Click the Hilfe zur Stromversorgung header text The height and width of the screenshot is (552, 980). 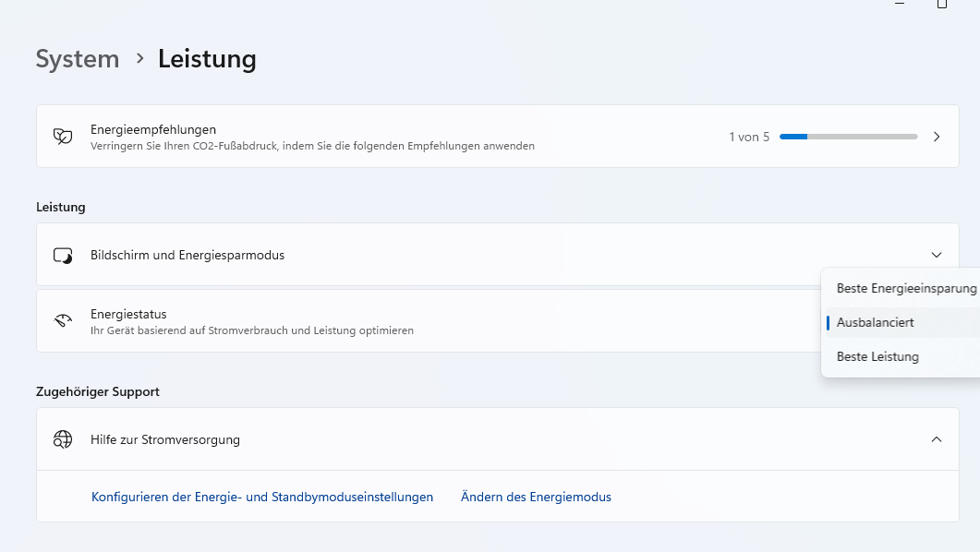point(165,439)
